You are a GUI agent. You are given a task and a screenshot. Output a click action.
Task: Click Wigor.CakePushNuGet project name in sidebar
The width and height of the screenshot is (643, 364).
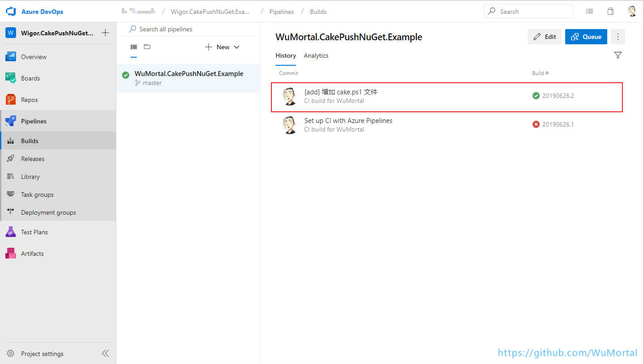58,33
